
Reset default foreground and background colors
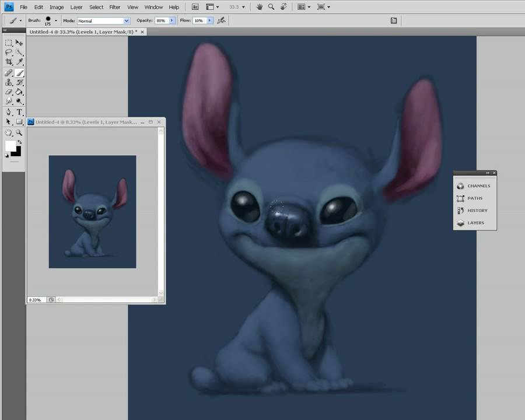[x=6, y=155]
